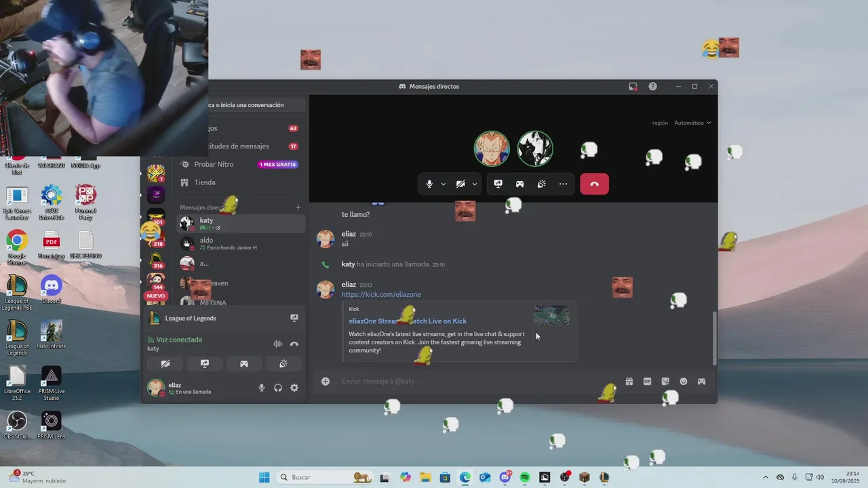
Task: Open the Windows Start menu
Action: point(264,477)
